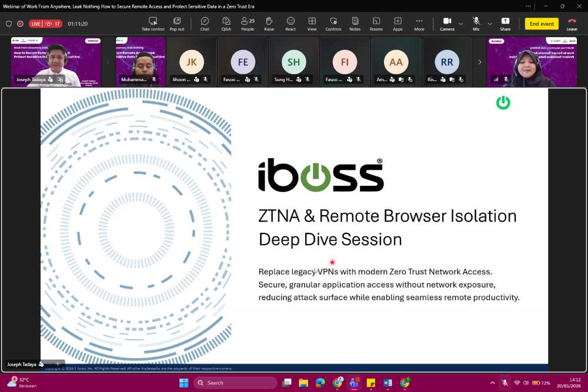Expand mic device options arrow

click(x=490, y=24)
